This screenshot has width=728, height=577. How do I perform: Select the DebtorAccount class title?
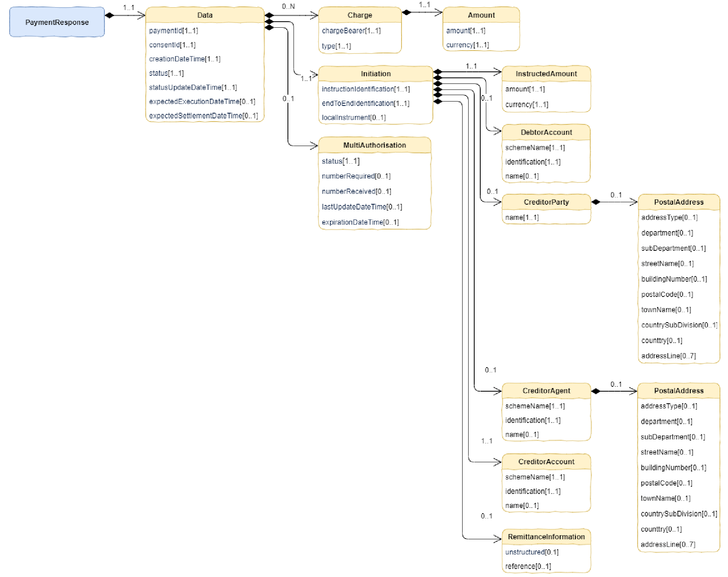pyautogui.click(x=546, y=132)
